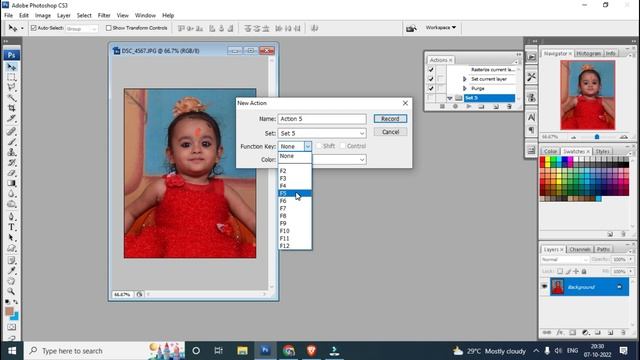Collapse the Set 5 folder in Actions
Screen dimensions: 640x360
tap(450, 98)
